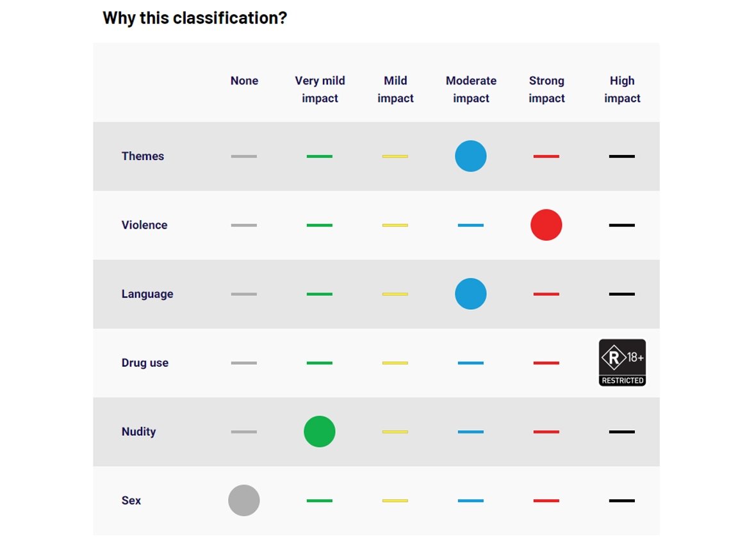Click the green Language very mild dash
756x557 pixels.
coord(320,294)
